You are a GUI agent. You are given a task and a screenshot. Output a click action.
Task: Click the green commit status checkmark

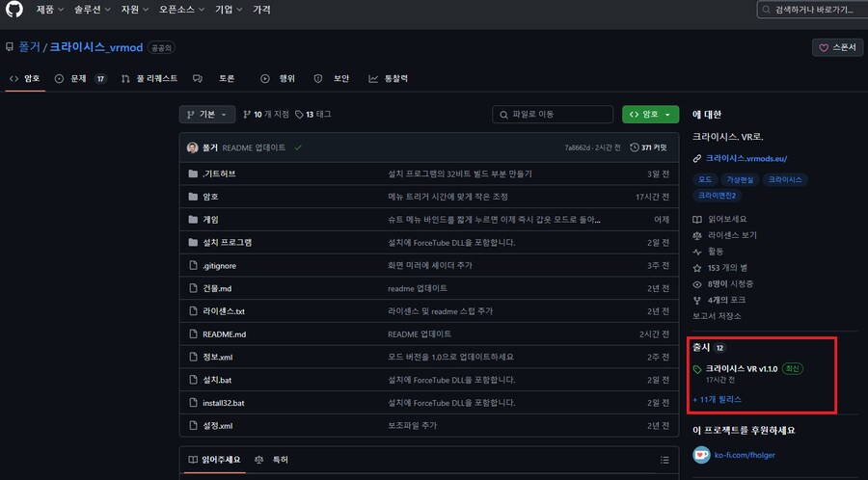[x=298, y=147]
